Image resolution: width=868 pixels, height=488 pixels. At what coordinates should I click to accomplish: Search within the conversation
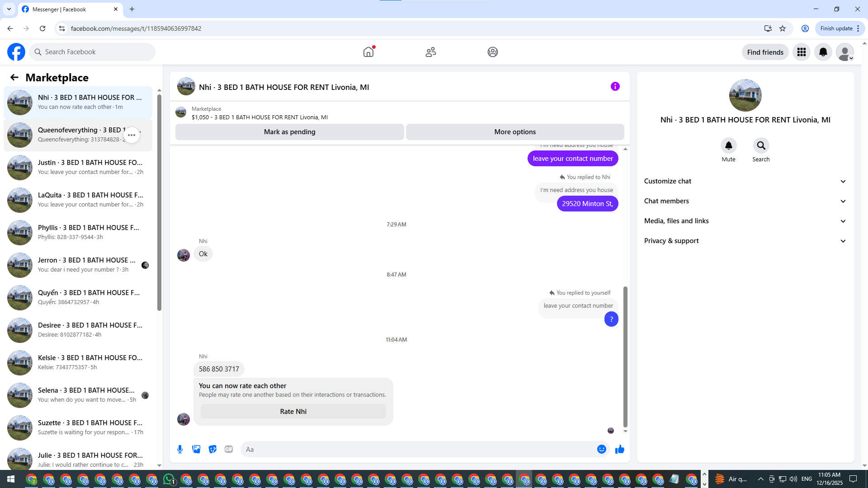click(x=761, y=145)
